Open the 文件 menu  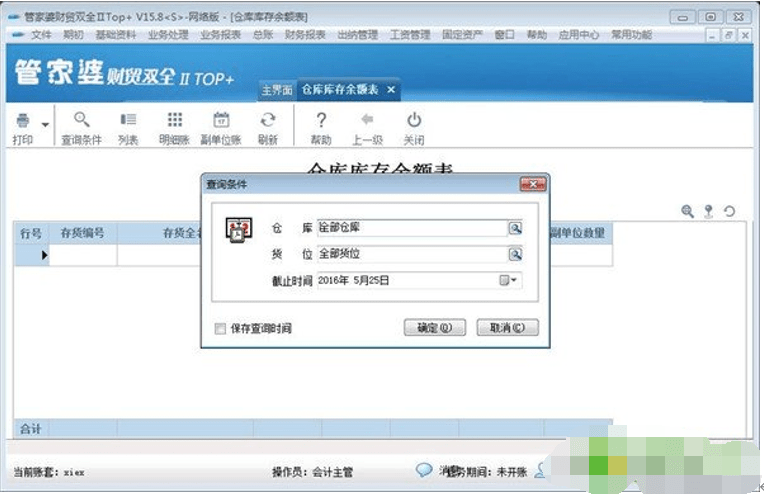click(x=41, y=35)
